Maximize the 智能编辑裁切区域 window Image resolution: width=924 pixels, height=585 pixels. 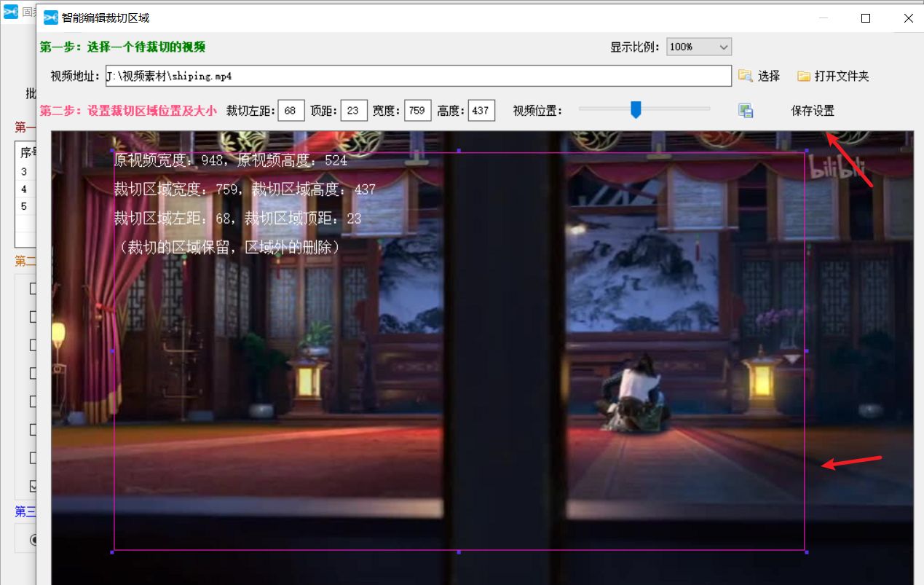click(866, 18)
